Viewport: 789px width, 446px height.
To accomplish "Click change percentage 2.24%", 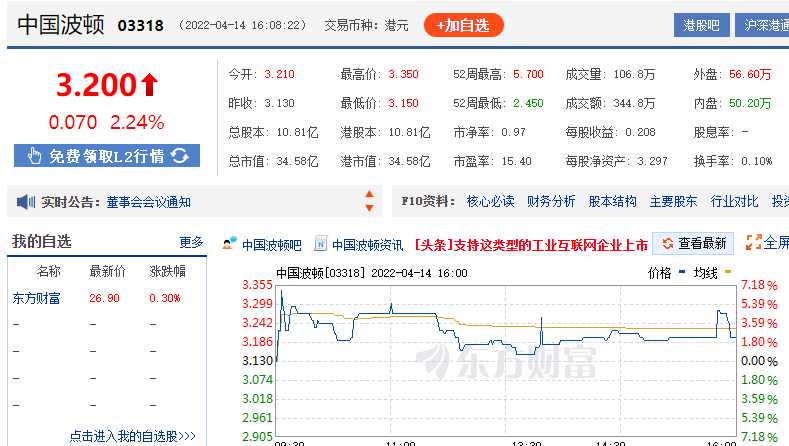I will point(137,122).
